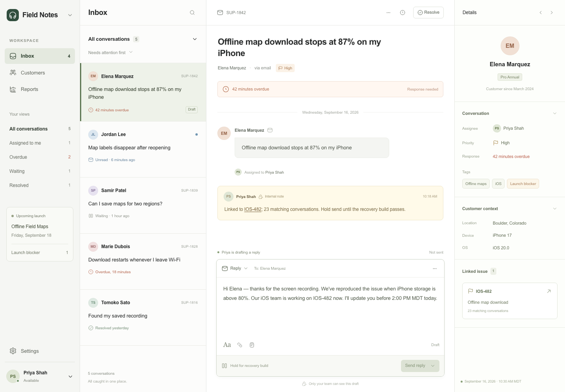565x392 pixels.
Task: Click the email envelope icon beside SUP-1842
Action: pos(220,13)
